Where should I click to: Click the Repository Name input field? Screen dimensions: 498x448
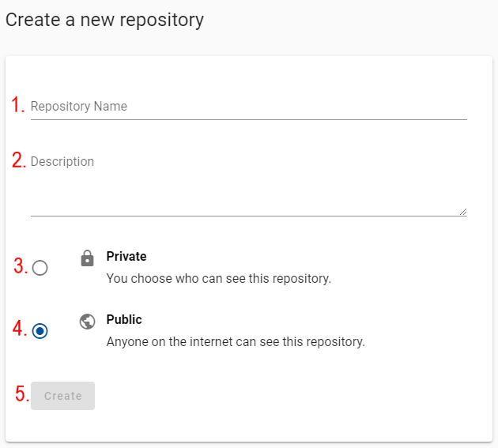click(x=249, y=107)
